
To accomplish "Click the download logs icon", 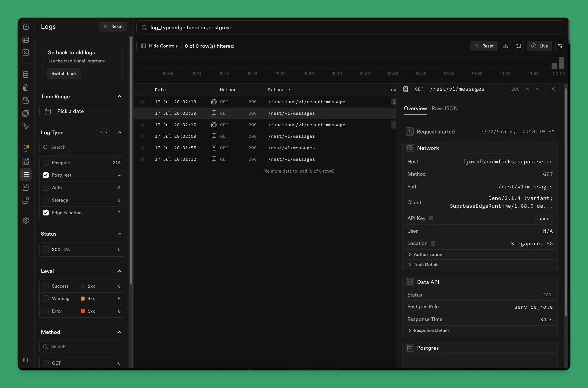I will (506, 46).
